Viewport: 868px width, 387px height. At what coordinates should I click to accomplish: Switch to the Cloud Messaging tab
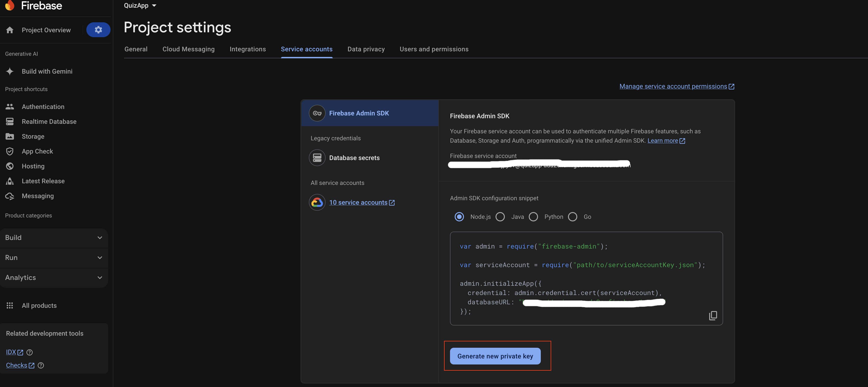pos(188,49)
